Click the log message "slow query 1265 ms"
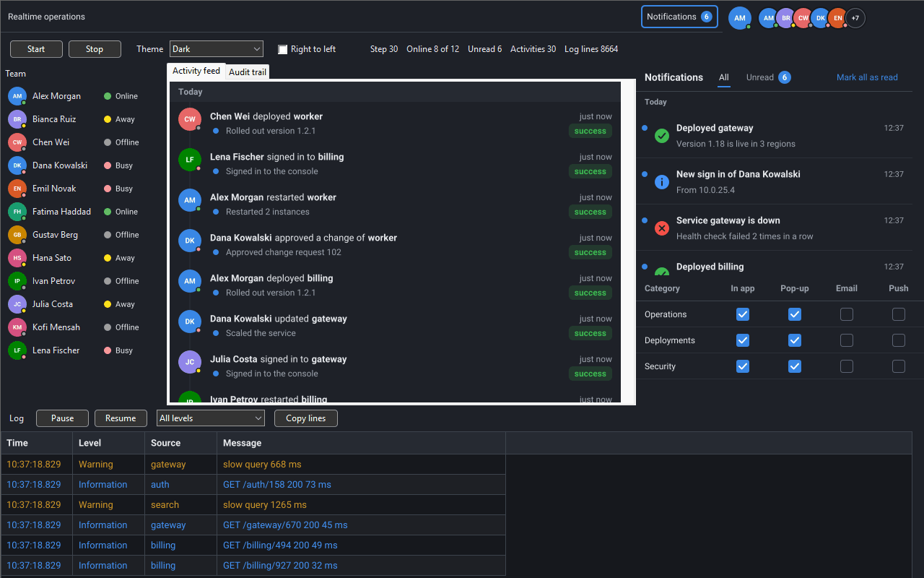This screenshot has width=924, height=578. pos(265,505)
